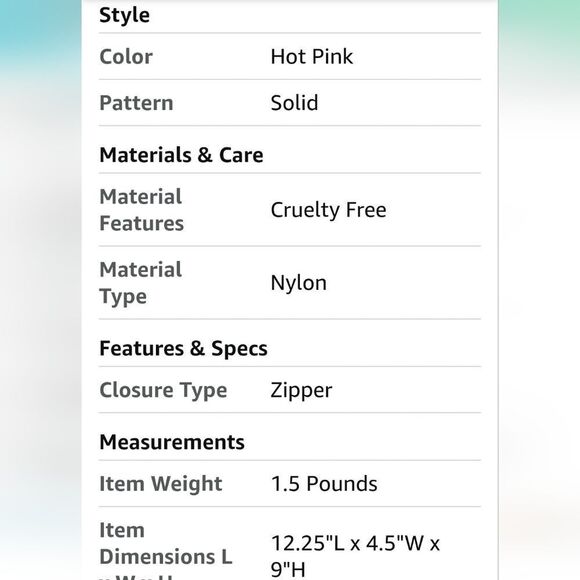Click the Features & Specs heading
The height and width of the screenshot is (580, 580).
point(183,348)
